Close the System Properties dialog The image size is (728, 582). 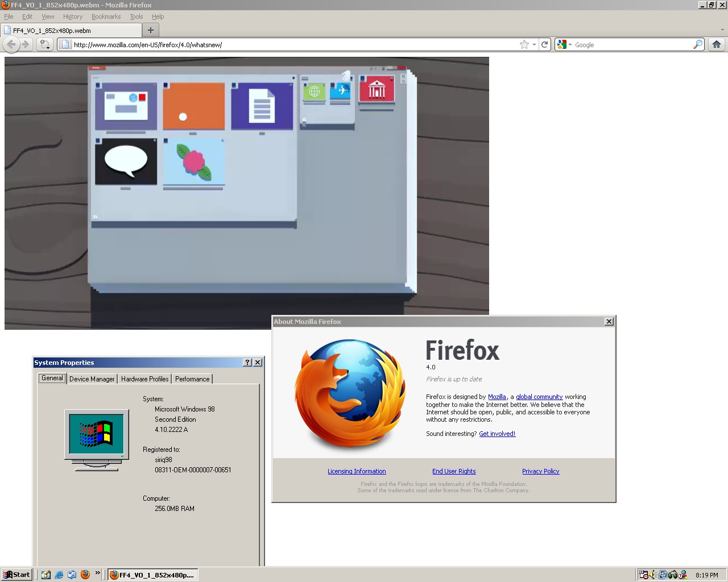pyautogui.click(x=258, y=363)
